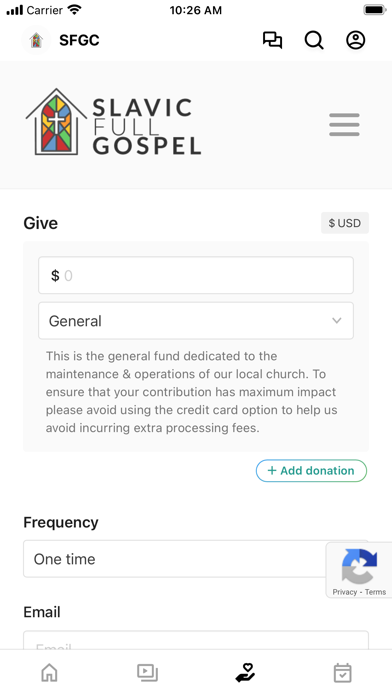The width and height of the screenshot is (392, 696).
Task: Click the Add donation button
Action: click(x=311, y=471)
